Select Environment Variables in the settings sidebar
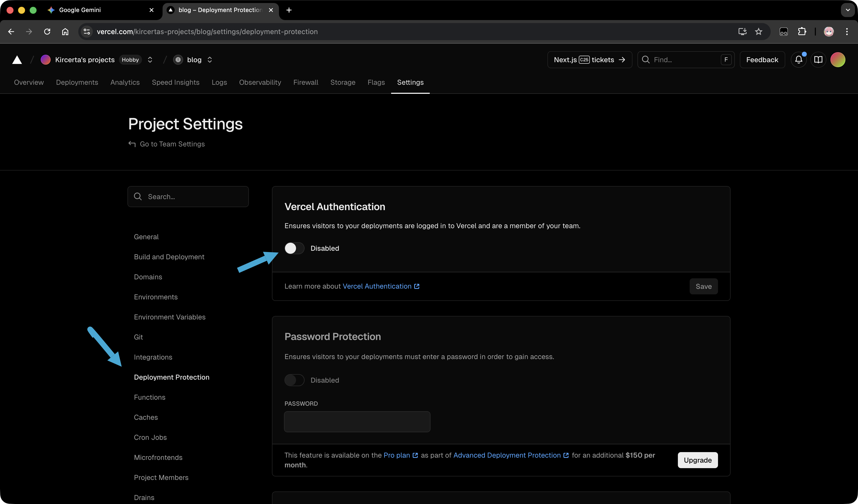The width and height of the screenshot is (858, 504). tap(170, 317)
